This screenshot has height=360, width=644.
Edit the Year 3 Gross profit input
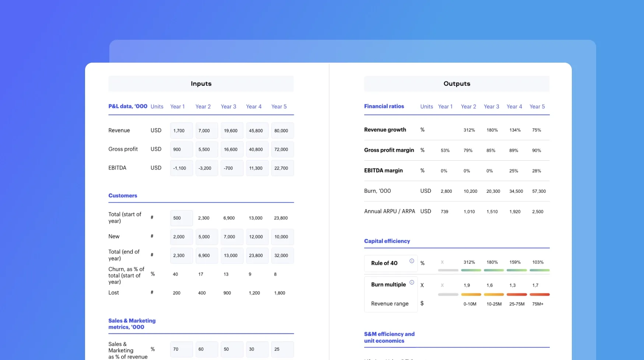pyautogui.click(x=232, y=150)
